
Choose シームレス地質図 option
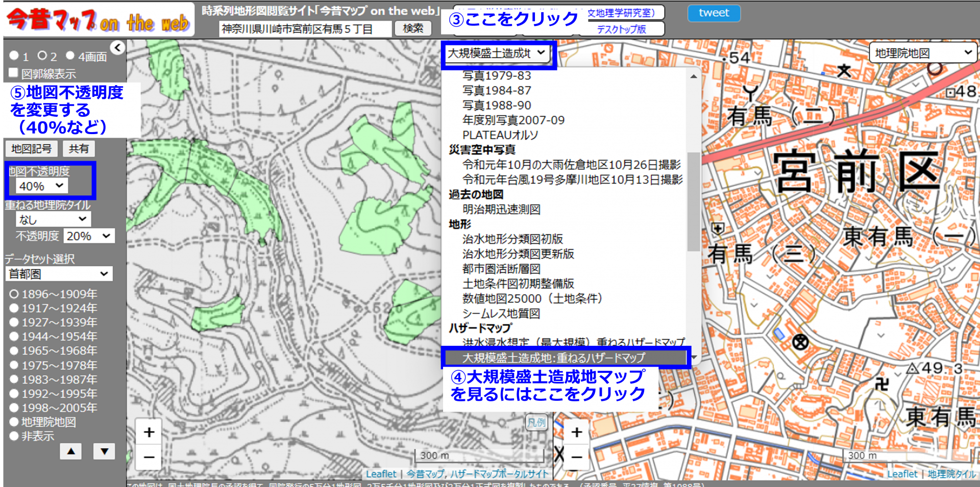tap(501, 313)
